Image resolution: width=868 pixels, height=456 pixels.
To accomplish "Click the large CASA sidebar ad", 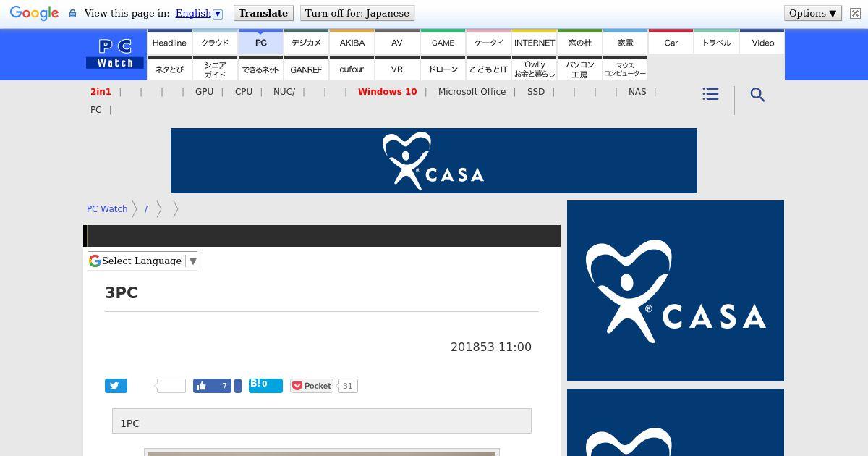I will point(676,291).
